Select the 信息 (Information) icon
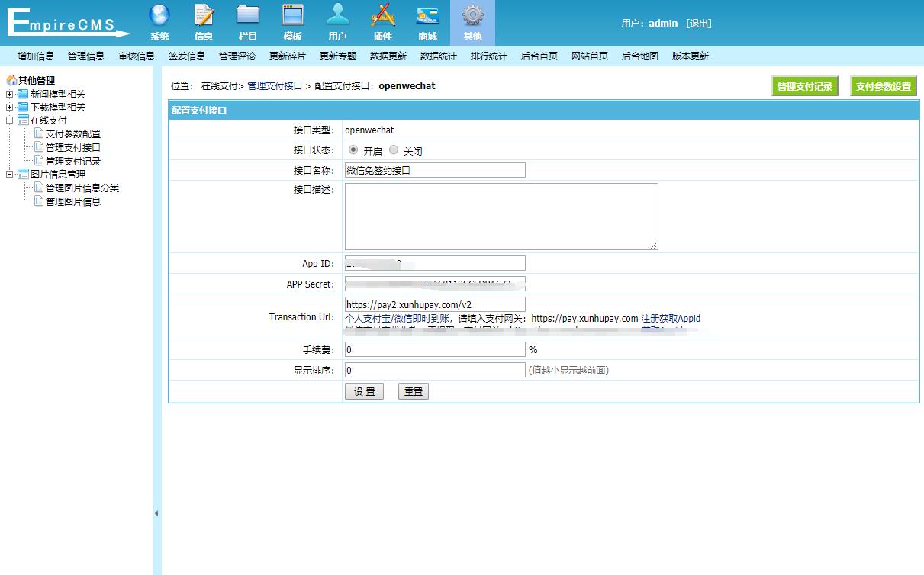The width and height of the screenshot is (924, 575). (203, 23)
